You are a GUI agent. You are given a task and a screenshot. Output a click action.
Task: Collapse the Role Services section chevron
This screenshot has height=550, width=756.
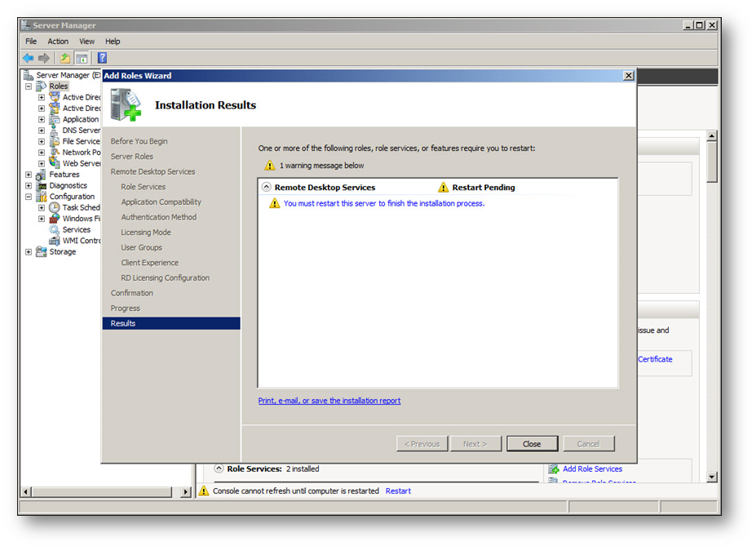click(219, 469)
